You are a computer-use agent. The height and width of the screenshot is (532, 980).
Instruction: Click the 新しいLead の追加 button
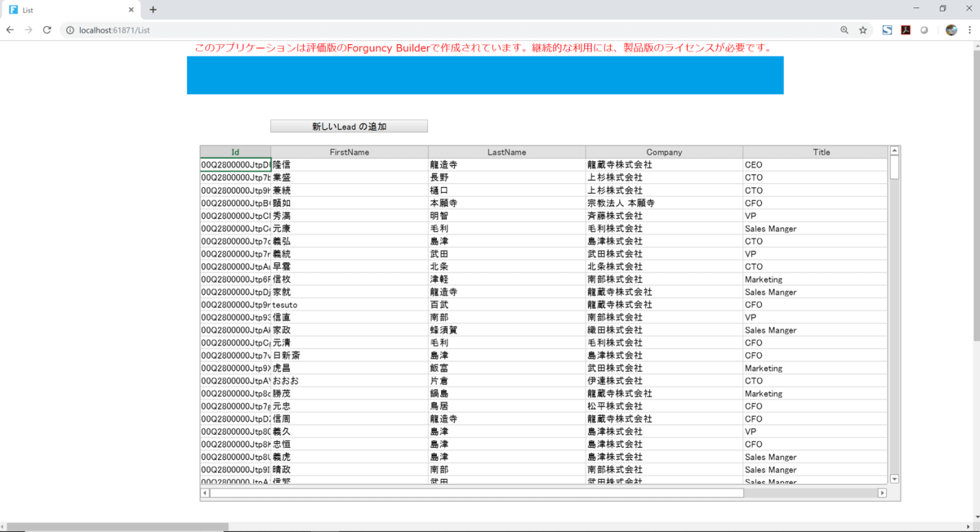tap(349, 127)
